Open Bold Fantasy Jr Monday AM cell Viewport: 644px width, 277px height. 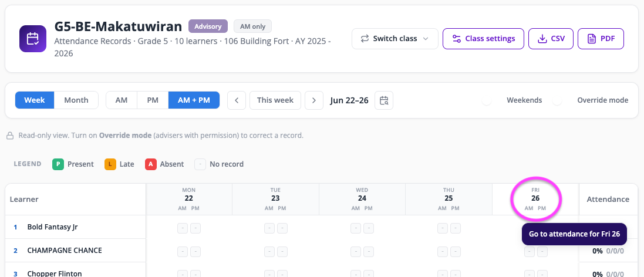click(x=183, y=228)
